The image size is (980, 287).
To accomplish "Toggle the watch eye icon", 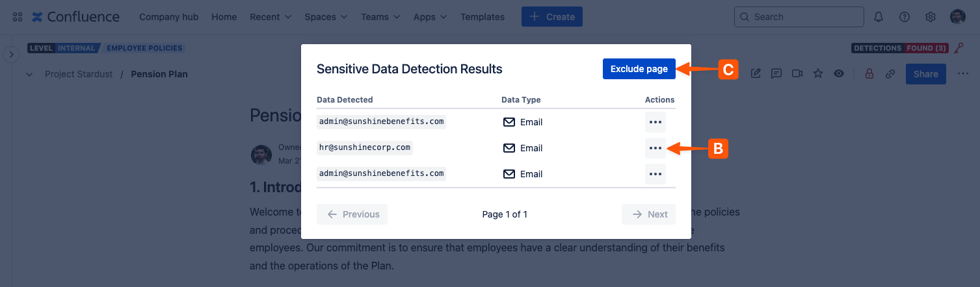I will click(x=839, y=74).
